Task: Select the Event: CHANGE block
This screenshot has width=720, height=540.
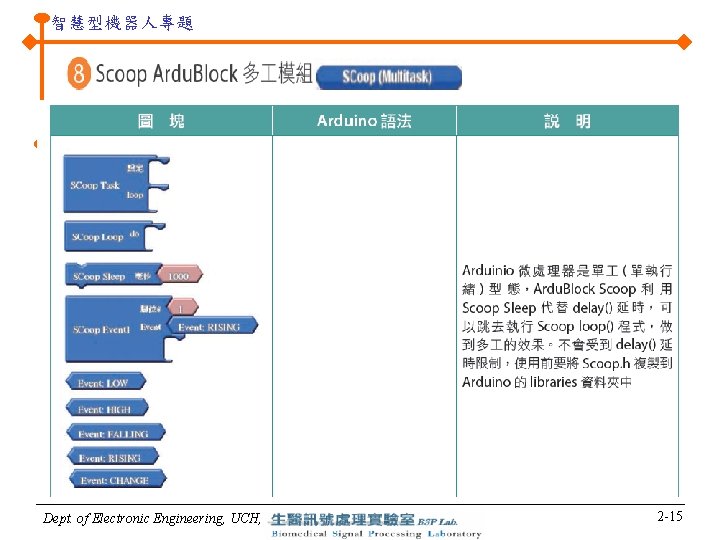Action: click(118, 479)
